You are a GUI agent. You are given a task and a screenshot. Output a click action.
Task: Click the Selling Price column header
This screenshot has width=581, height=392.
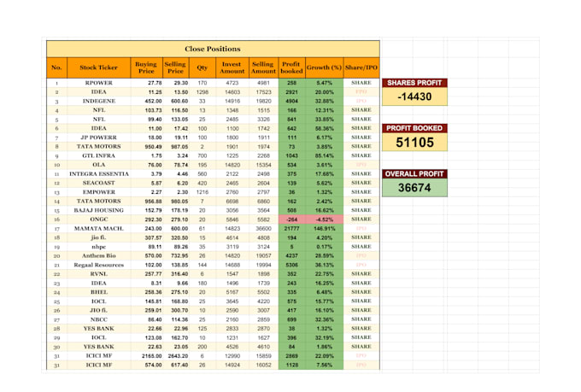coord(176,67)
